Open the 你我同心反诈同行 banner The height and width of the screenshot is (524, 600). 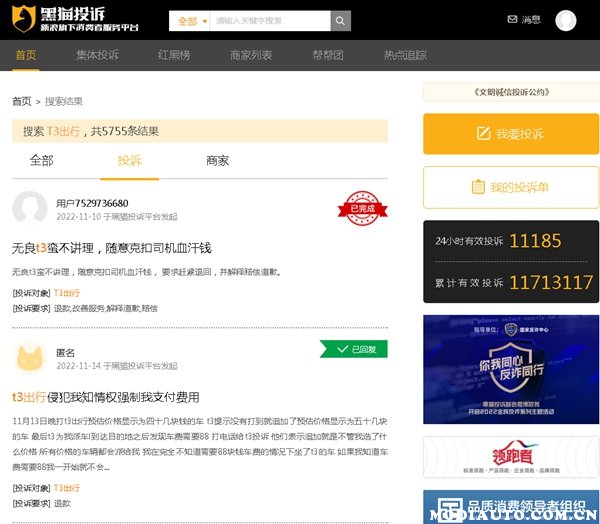pos(511,369)
